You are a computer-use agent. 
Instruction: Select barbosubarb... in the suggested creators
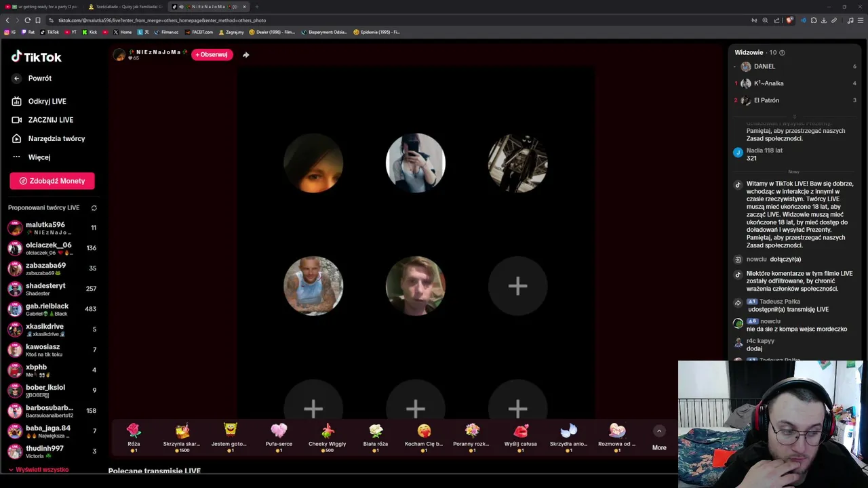tap(52, 411)
